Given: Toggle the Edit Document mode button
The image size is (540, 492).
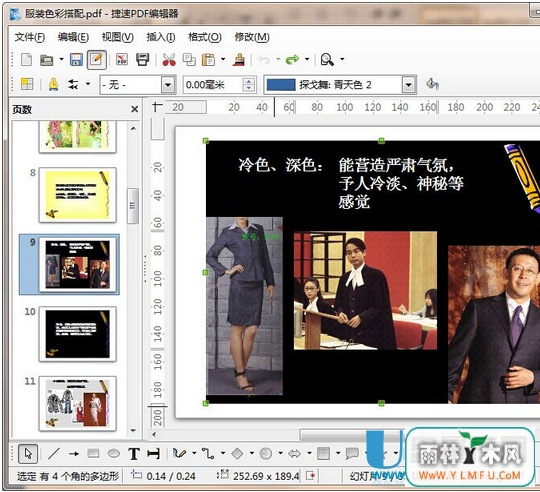Looking at the screenshot, I should 96,60.
